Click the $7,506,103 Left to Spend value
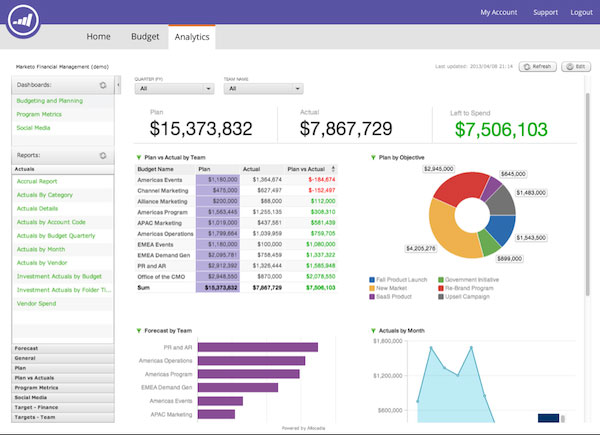The width and height of the screenshot is (600, 435). click(501, 129)
